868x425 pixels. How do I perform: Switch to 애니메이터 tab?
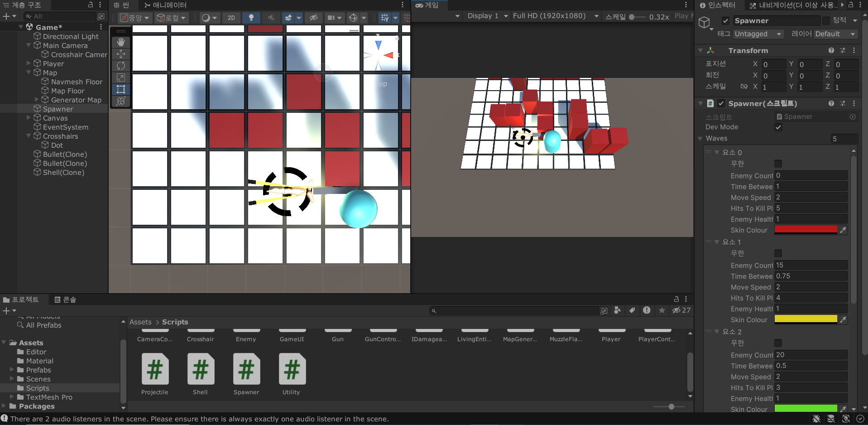click(165, 5)
